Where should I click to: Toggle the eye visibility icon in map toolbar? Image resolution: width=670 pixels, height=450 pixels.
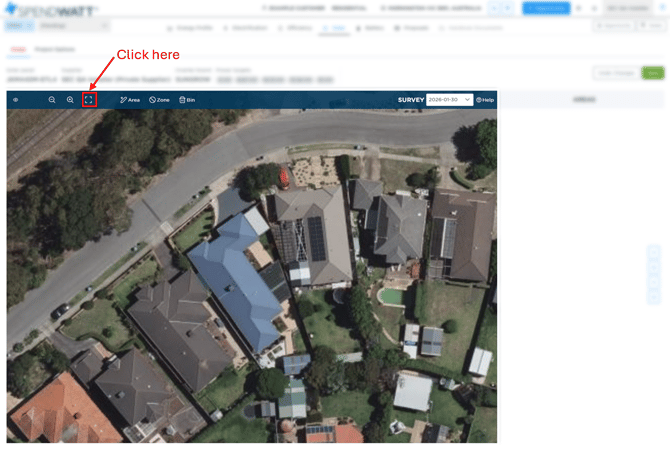(15, 100)
